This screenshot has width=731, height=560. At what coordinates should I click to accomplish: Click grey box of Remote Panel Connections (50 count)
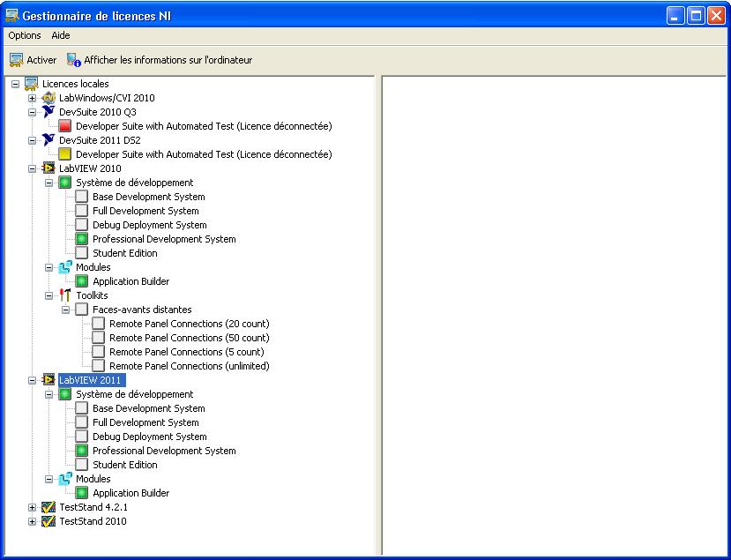pyautogui.click(x=99, y=338)
